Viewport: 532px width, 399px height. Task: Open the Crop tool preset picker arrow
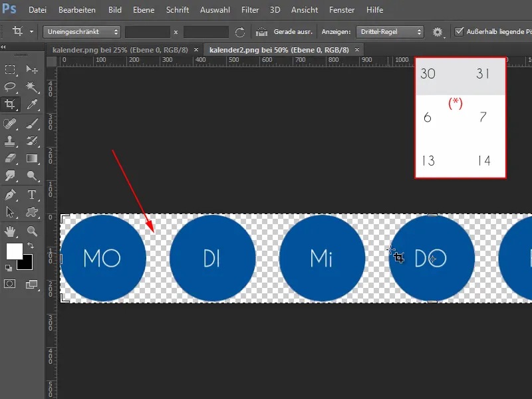pos(31,32)
